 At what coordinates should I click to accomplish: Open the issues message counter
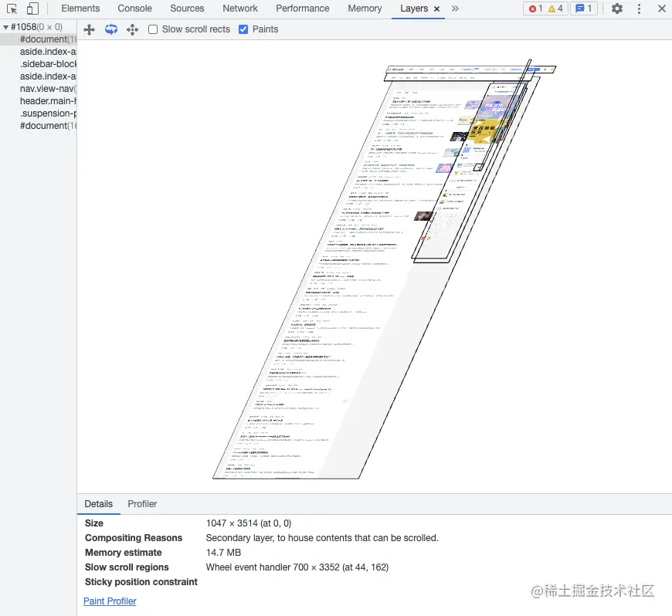point(584,8)
